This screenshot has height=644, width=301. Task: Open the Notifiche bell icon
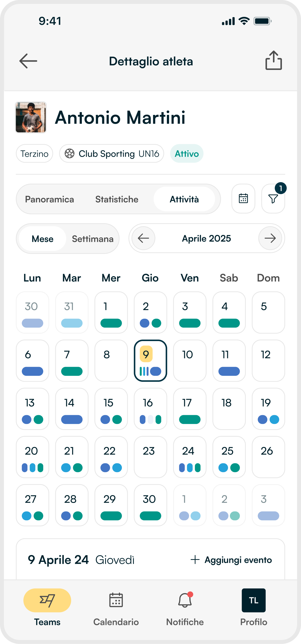tap(185, 600)
